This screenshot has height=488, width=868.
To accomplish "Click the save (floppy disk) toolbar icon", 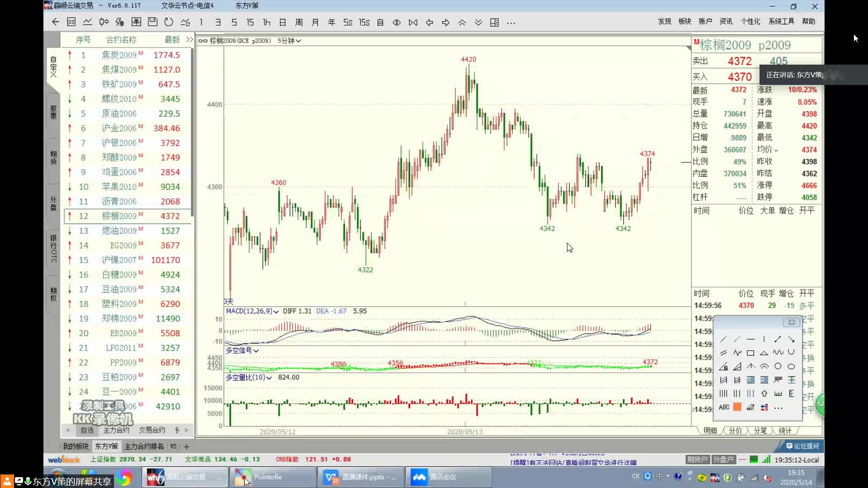I will coord(152,22).
